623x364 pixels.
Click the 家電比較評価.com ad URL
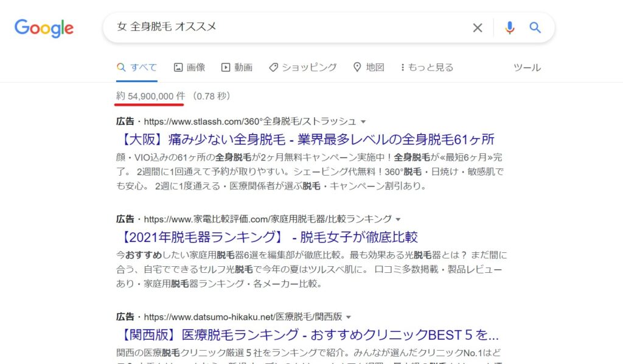pos(268,219)
